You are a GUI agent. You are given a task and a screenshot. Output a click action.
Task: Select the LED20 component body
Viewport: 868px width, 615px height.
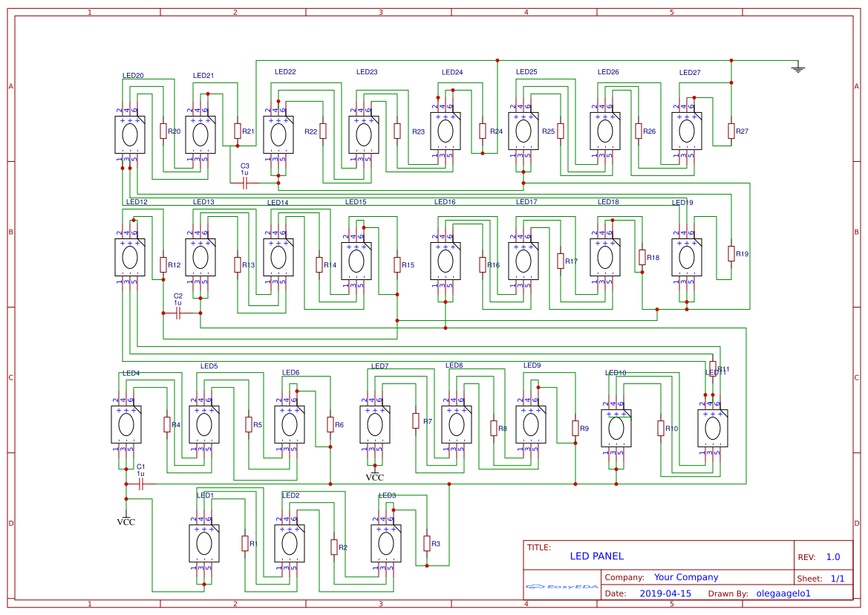pos(130,134)
